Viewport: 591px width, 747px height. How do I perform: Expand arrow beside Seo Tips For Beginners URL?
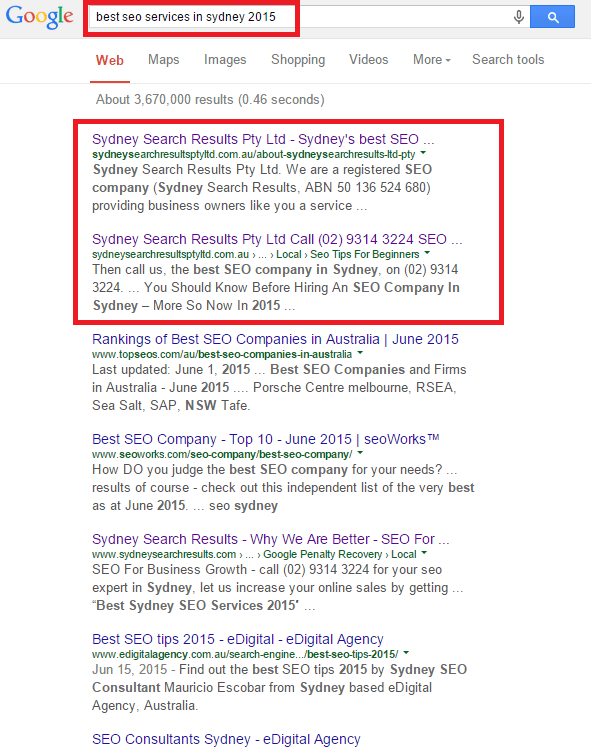pyautogui.click(x=427, y=253)
